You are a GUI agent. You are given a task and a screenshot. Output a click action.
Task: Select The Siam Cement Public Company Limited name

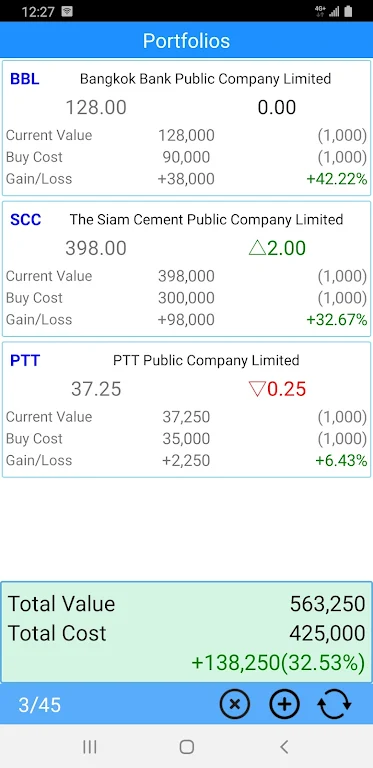coord(206,219)
